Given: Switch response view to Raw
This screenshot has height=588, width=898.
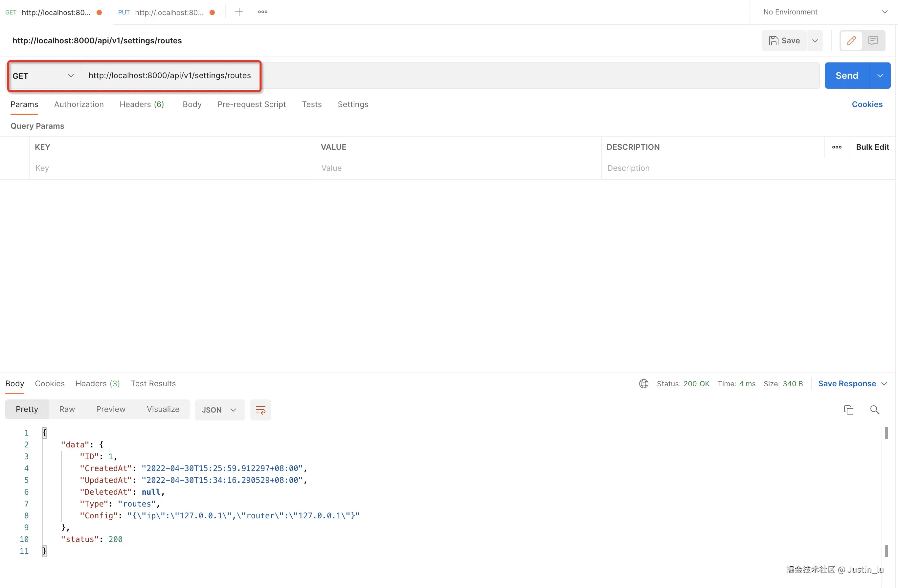Looking at the screenshot, I should point(67,410).
